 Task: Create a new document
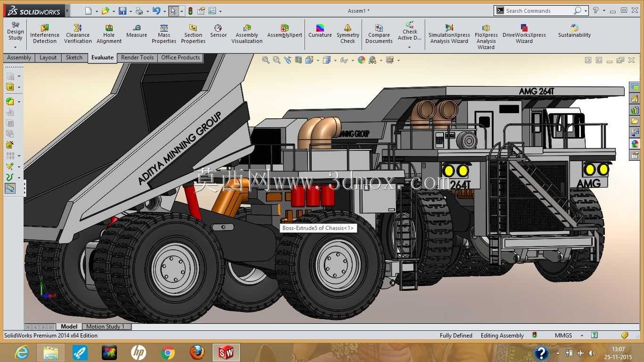(x=89, y=11)
